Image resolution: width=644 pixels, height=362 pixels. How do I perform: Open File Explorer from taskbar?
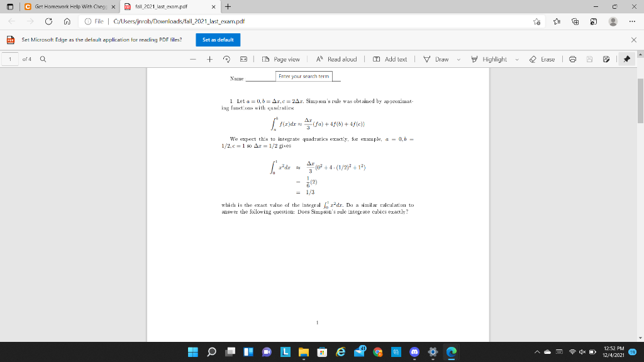tap(304, 352)
